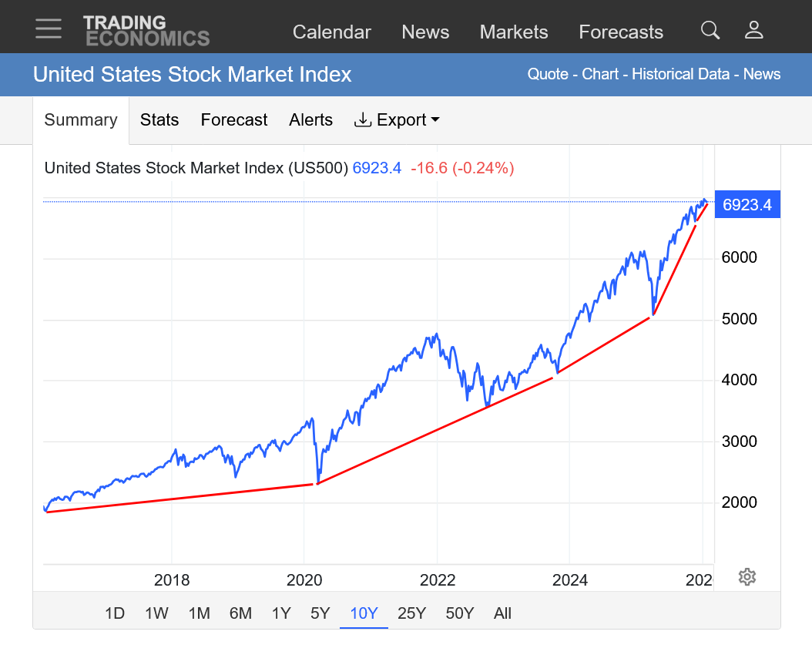The width and height of the screenshot is (812, 665).
Task: Open the user account icon
Action: [x=753, y=31]
